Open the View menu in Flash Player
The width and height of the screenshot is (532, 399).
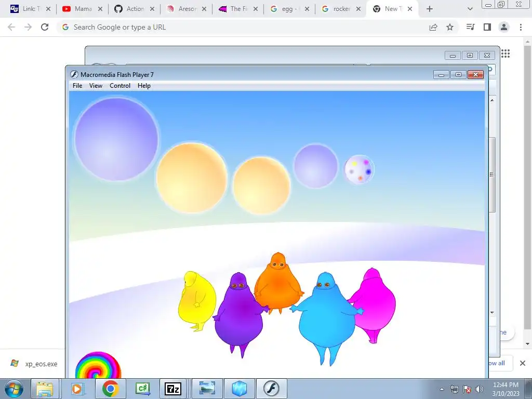pyautogui.click(x=96, y=86)
